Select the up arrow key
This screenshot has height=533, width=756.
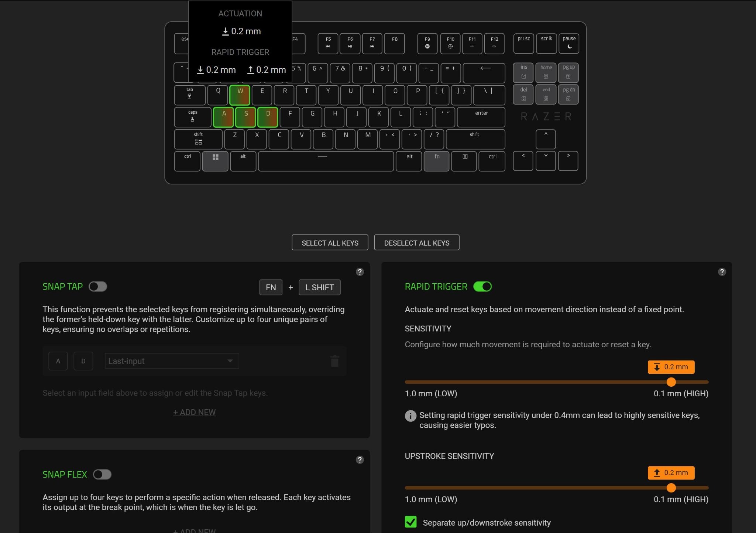(546, 139)
